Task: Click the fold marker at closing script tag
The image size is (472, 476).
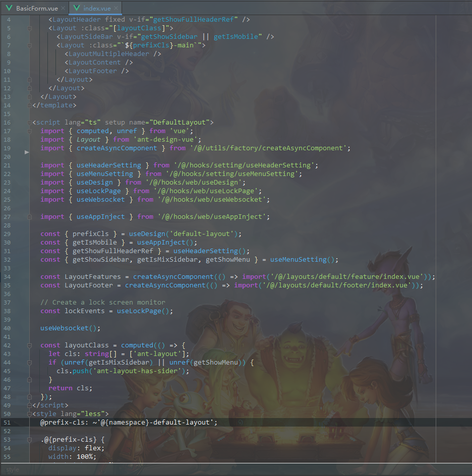Action: pos(29,405)
